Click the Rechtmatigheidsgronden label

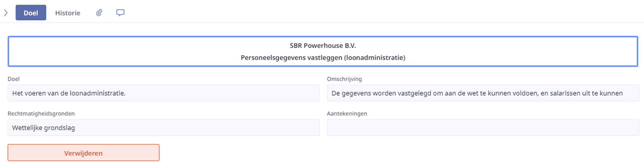coord(41,113)
